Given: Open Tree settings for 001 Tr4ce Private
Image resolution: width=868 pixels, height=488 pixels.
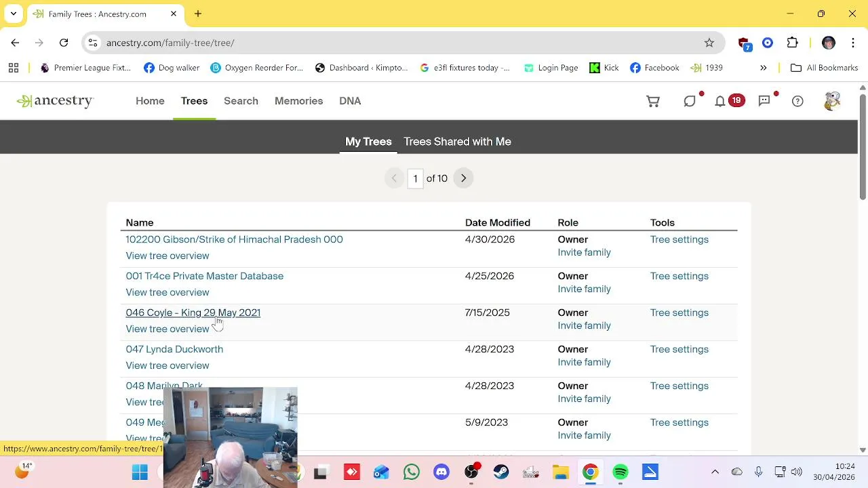Looking at the screenshot, I should tap(679, 276).
